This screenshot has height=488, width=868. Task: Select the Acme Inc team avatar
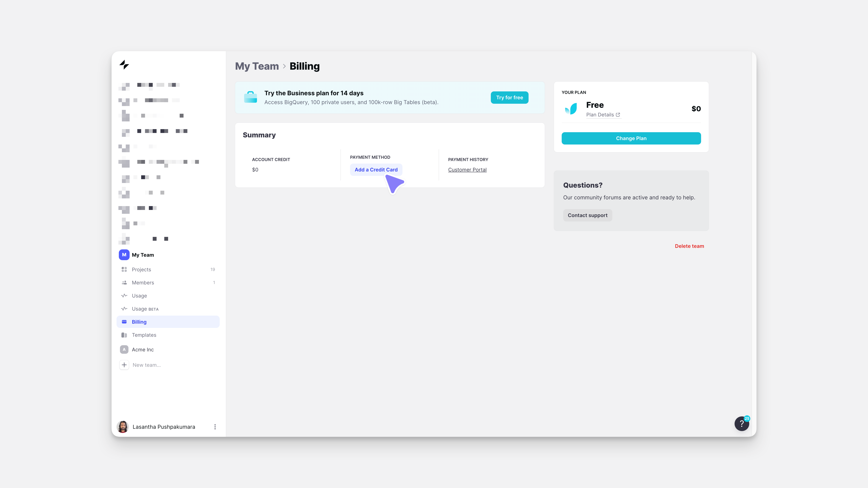click(x=124, y=349)
